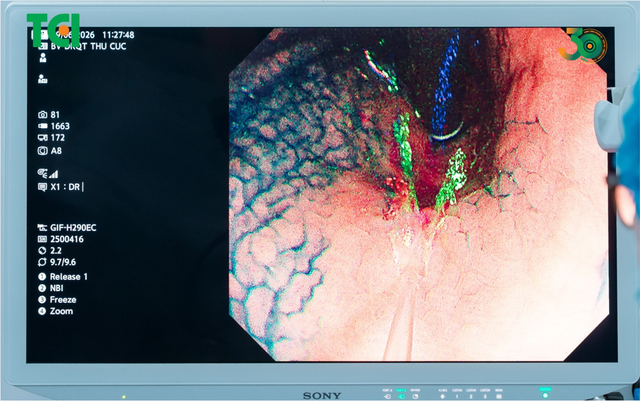Click the camera icon next to 81
Screen dimensions: 640x401
(42, 115)
